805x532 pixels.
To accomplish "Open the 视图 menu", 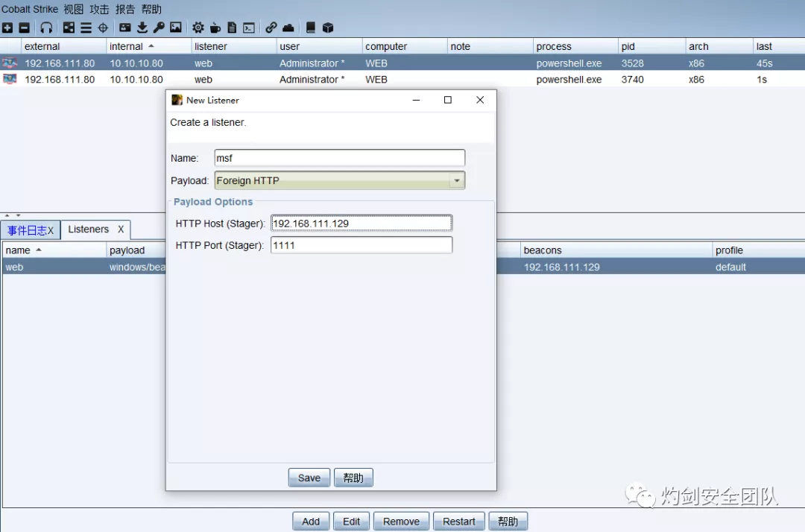I will (x=73, y=9).
